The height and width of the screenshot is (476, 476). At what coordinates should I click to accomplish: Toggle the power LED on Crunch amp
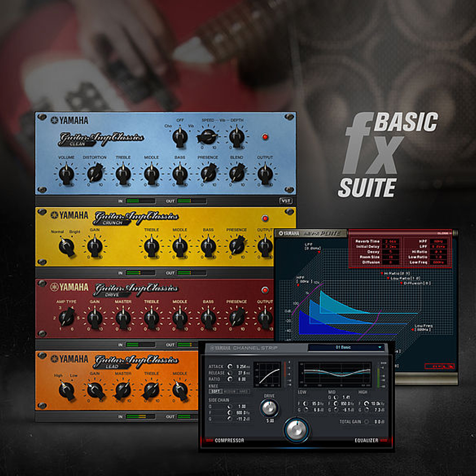pos(265,218)
